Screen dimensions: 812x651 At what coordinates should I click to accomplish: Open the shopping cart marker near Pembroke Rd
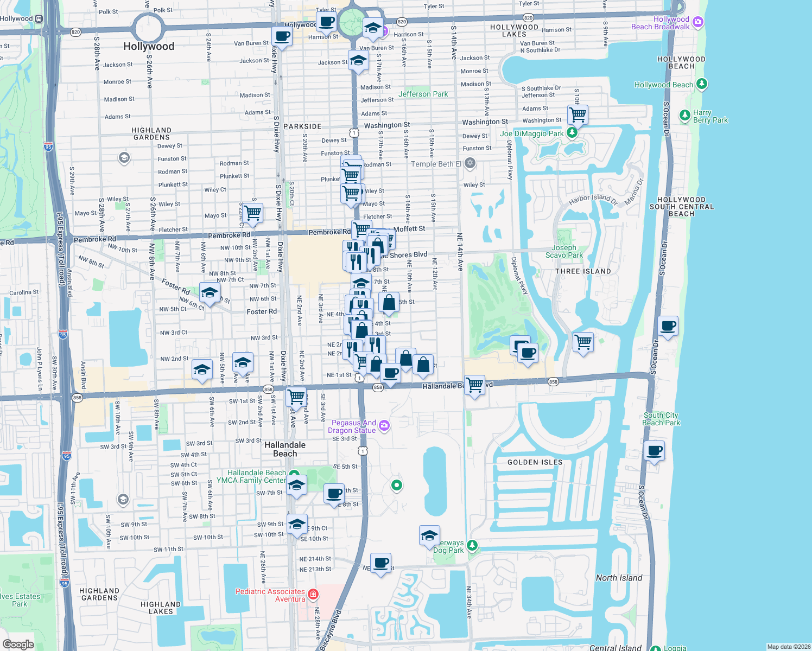tap(361, 228)
